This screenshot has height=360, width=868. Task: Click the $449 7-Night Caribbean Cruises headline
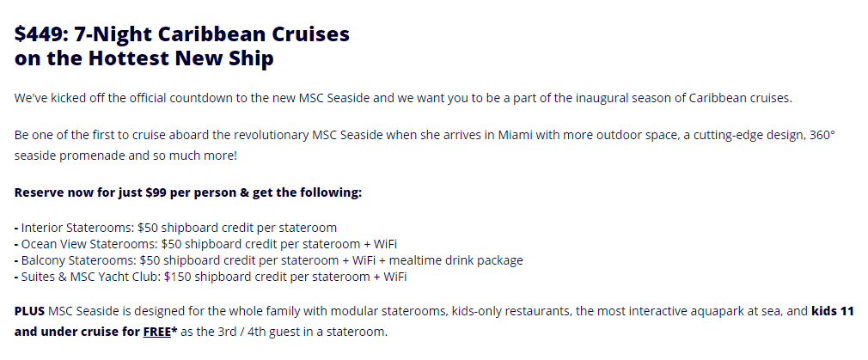(x=182, y=34)
